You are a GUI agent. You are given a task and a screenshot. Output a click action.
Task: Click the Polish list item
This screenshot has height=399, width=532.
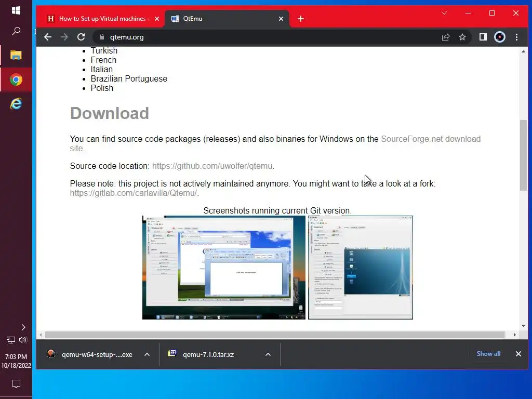[x=102, y=88]
